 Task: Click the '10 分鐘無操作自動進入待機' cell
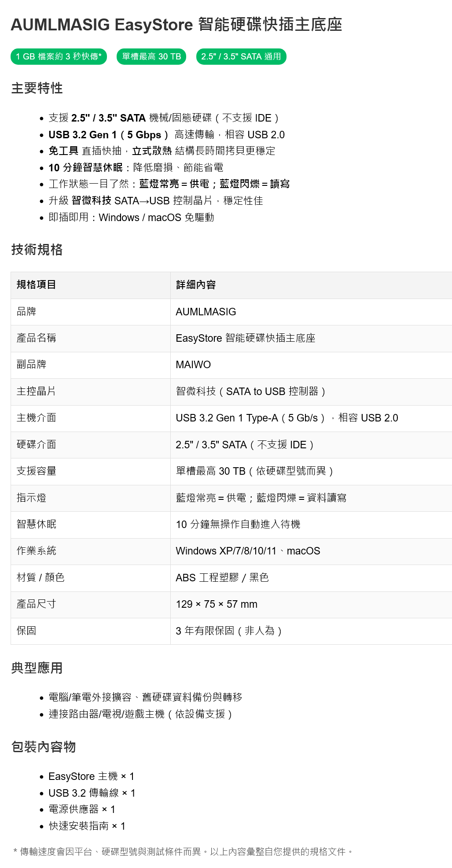(x=311, y=524)
